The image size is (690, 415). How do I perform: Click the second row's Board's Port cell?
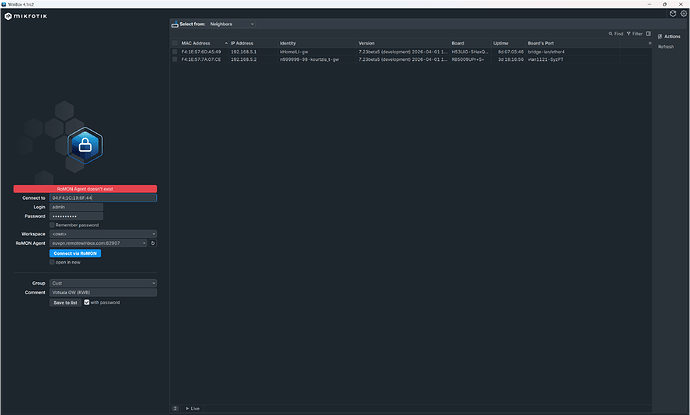point(545,59)
